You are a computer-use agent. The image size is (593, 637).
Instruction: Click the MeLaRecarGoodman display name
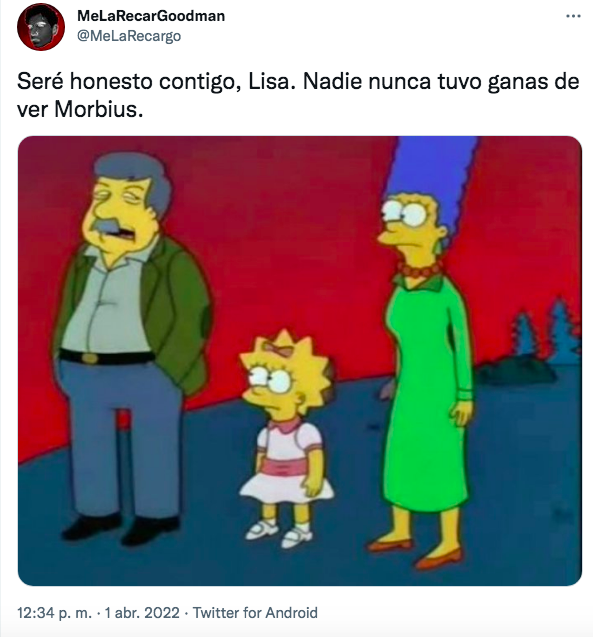pos(151,16)
